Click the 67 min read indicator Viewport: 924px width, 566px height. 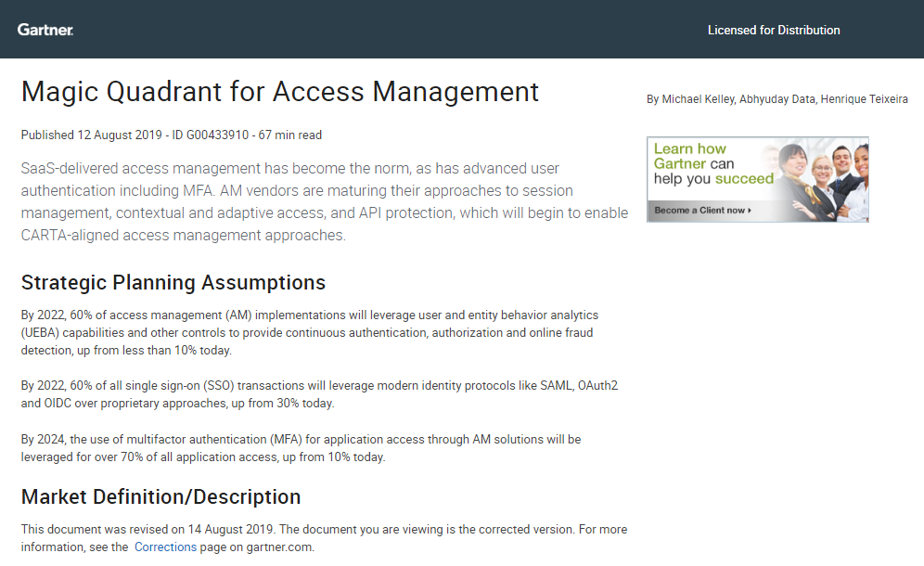(x=292, y=135)
